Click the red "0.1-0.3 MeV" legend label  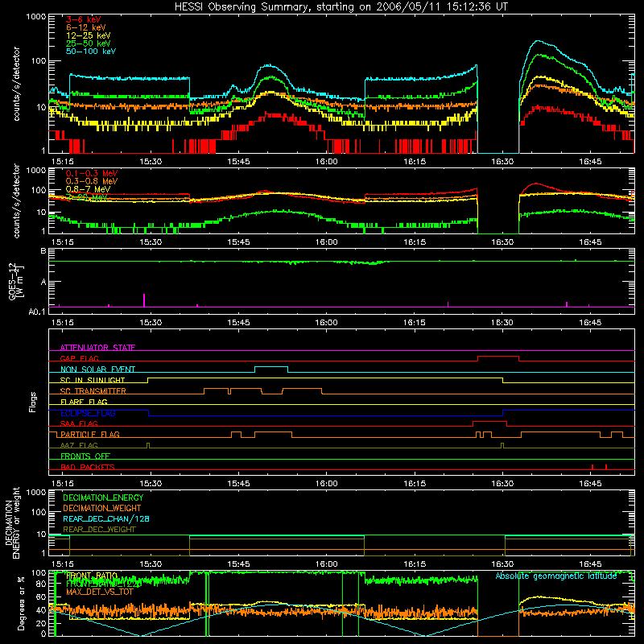click(92, 173)
